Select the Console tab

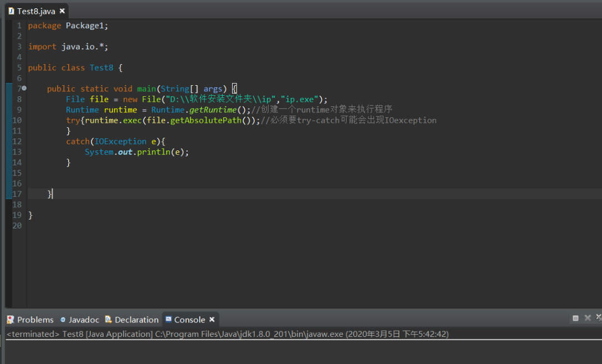[x=189, y=320]
